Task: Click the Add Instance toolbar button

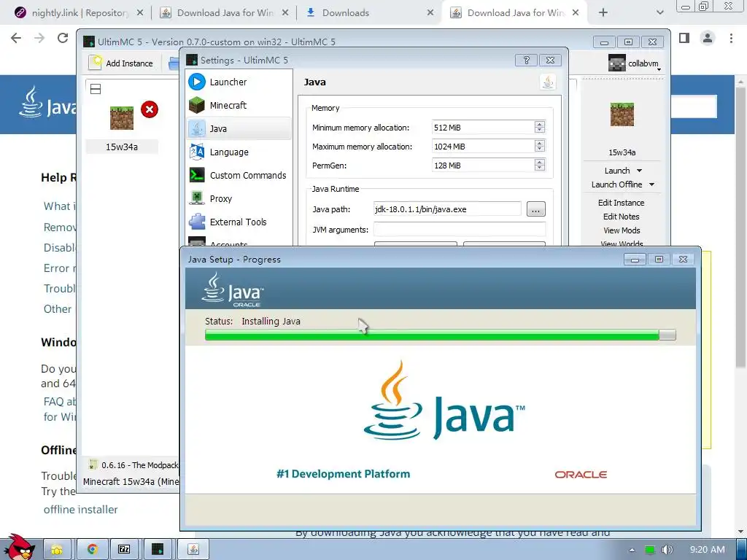Action: point(122,63)
